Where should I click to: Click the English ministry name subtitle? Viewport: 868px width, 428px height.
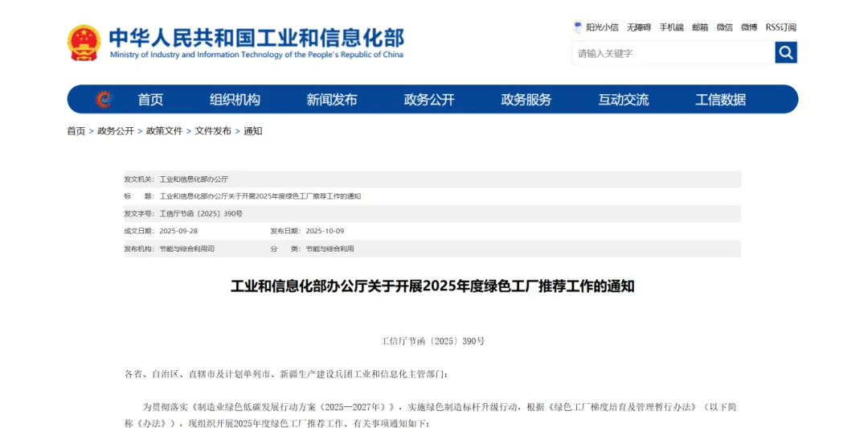(x=257, y=55)
